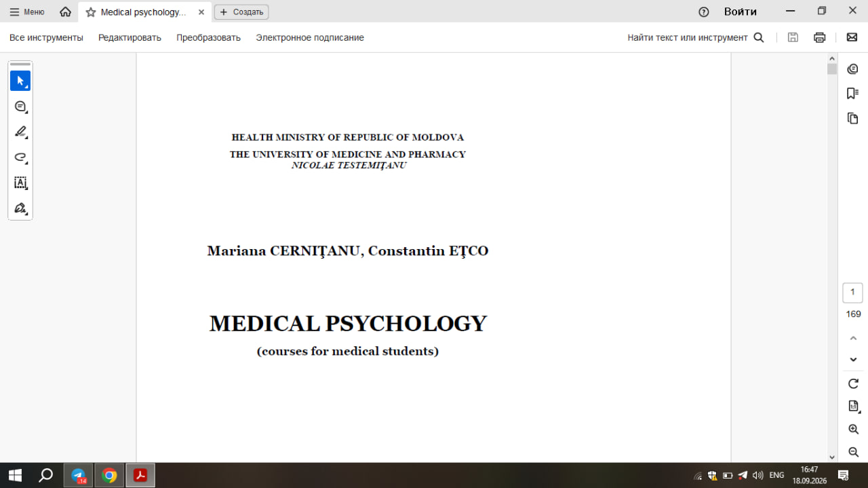The width and height of the screenshot is (868, 488).
Task: Print the document with printer icon
Action: coord(820,37)
